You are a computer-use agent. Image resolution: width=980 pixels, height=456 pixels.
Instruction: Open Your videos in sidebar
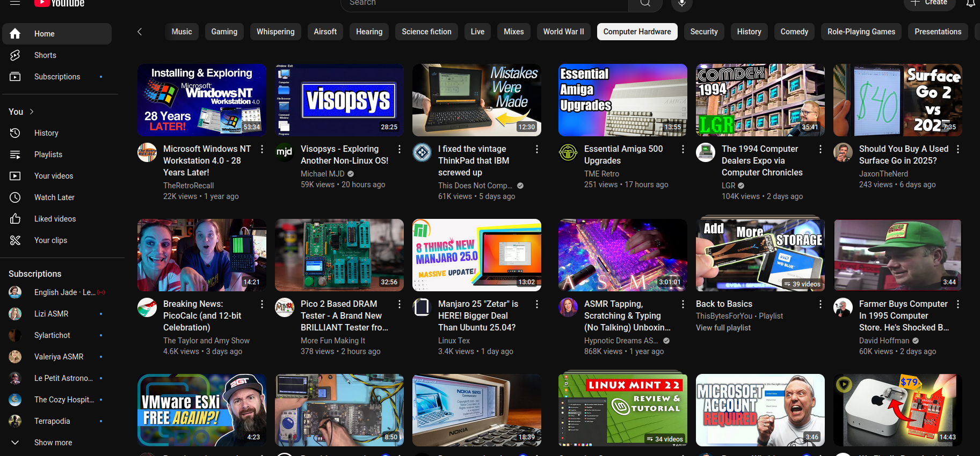57,176
